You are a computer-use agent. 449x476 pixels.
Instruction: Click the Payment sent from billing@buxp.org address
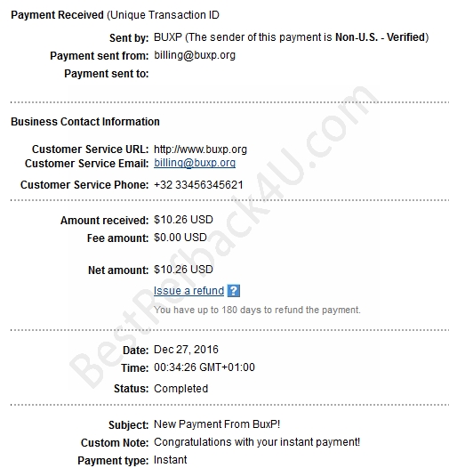(195, 55)
